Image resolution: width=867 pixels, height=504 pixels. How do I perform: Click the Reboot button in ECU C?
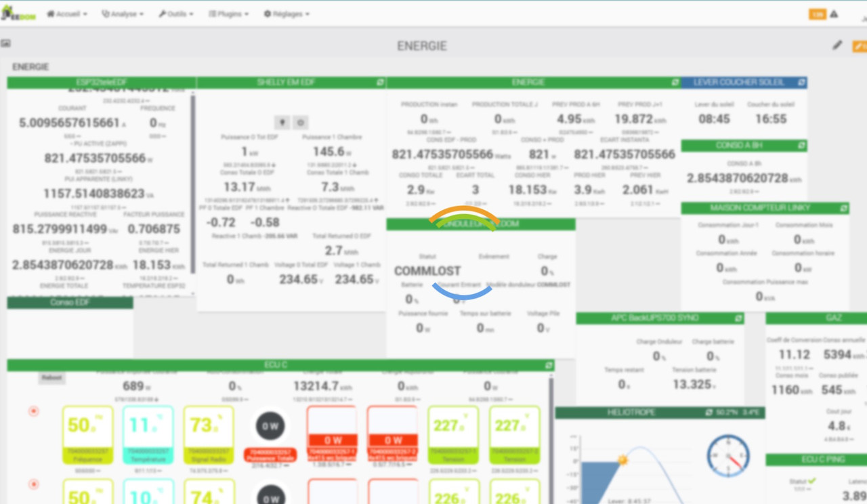[x=51, y=377]
